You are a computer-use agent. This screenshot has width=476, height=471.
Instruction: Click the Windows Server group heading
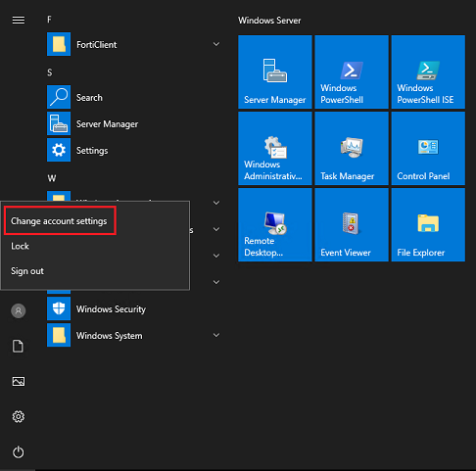pos(269,21)
